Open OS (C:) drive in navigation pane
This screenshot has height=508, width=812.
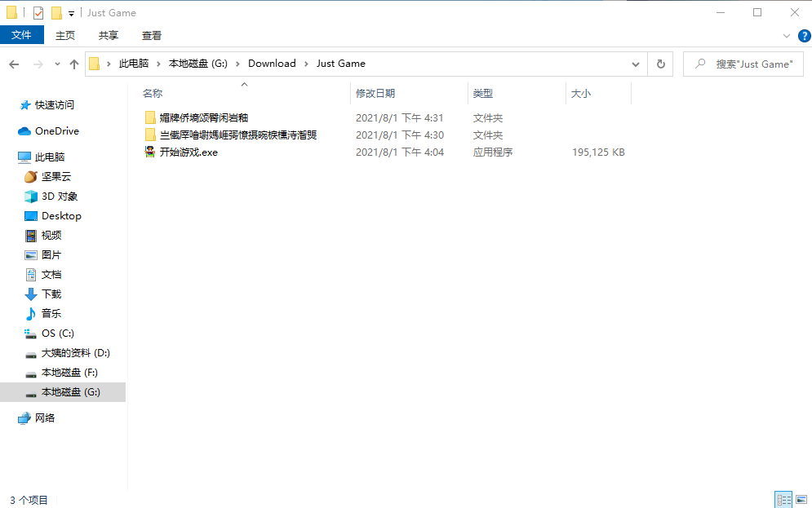pyautogui.click(x=57, y=334)
